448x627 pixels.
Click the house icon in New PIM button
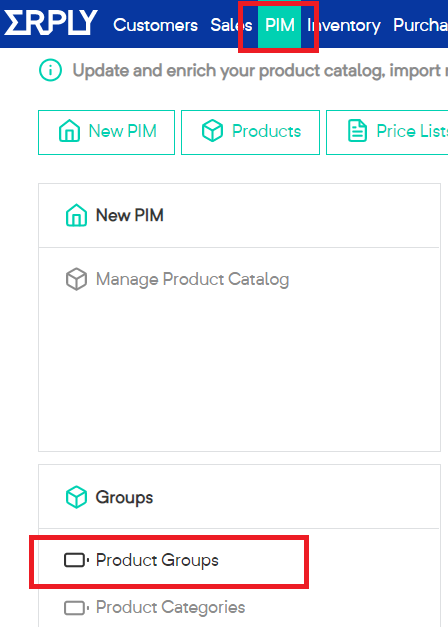(70, 131)
